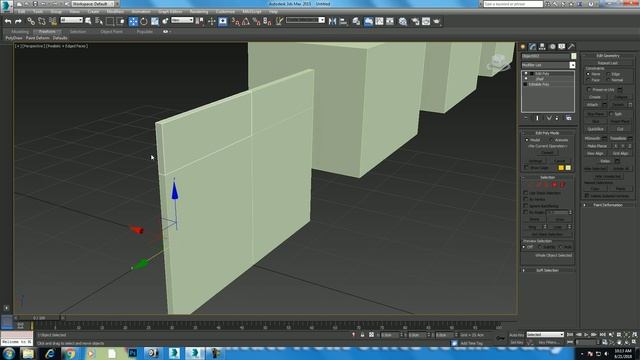Click the Select by Name icon
The width and height of the screenshot is (640, 360).
[99, 21]
